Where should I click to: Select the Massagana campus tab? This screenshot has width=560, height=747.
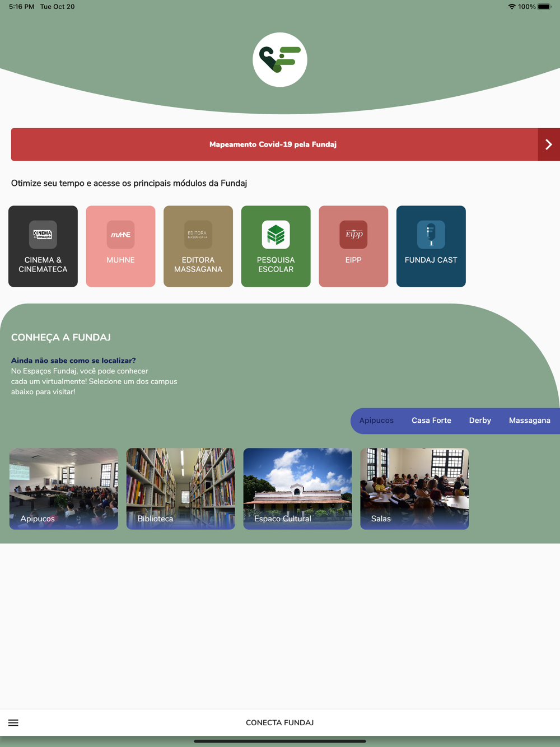[x=529, y=421]
